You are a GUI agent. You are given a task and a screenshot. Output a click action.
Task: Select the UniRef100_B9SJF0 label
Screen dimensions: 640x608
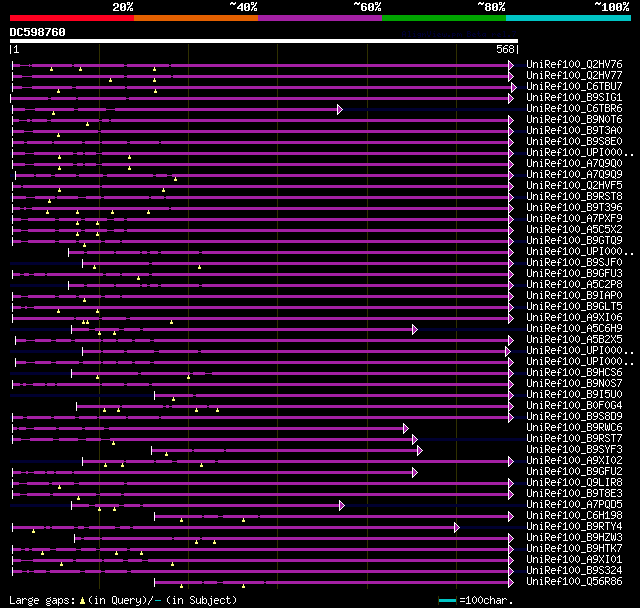(574, 263)
